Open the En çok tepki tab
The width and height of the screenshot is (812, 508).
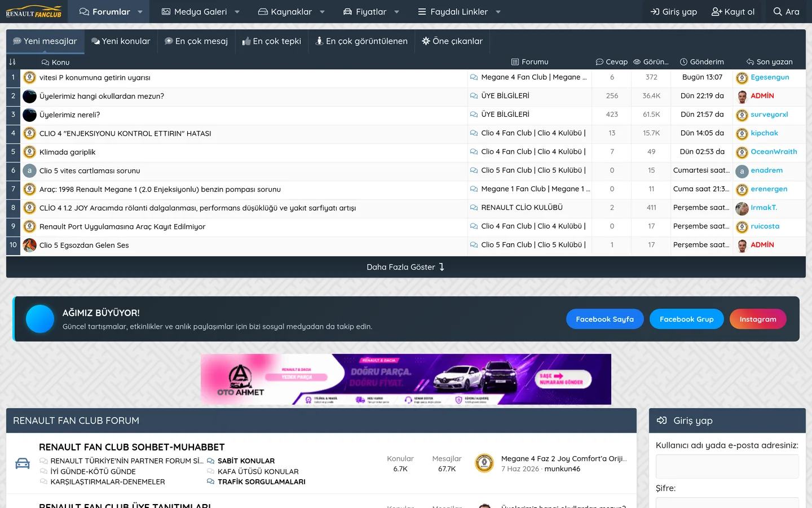tap(272, 41)
